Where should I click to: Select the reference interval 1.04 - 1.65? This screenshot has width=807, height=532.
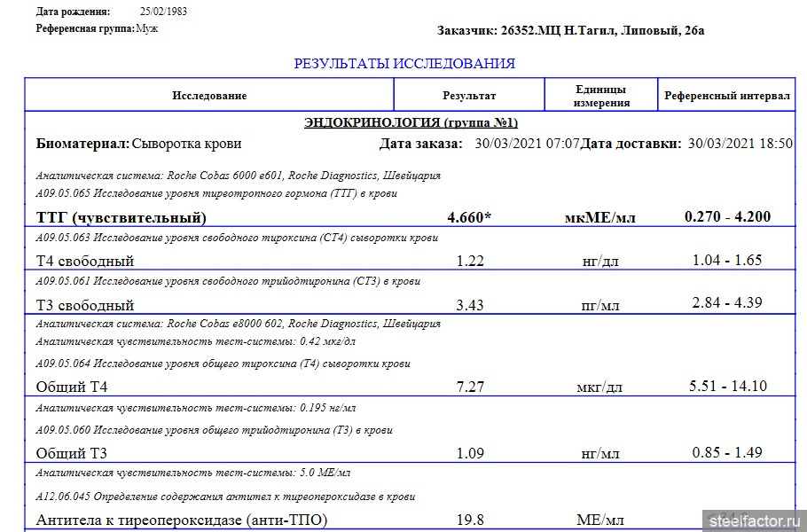(x=727, y=260)
